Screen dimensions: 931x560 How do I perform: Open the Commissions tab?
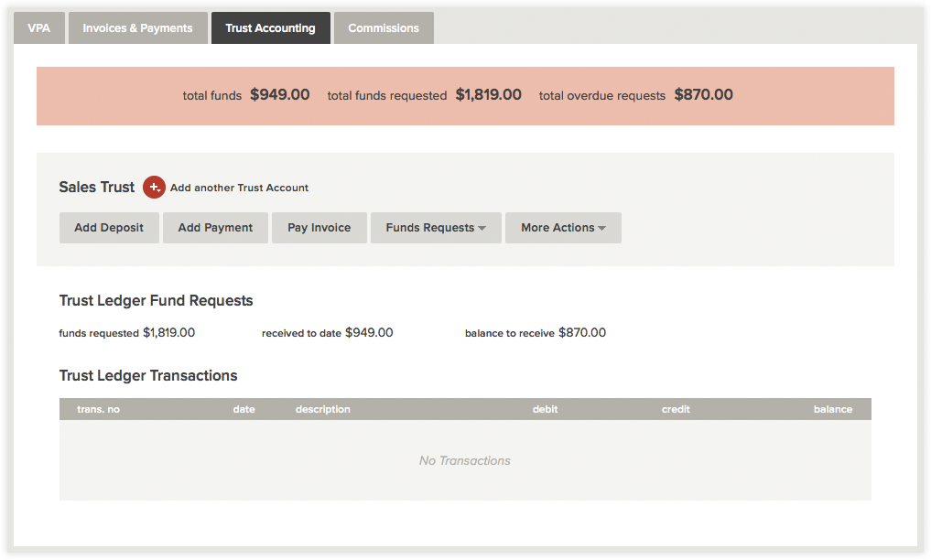[384, 27]
